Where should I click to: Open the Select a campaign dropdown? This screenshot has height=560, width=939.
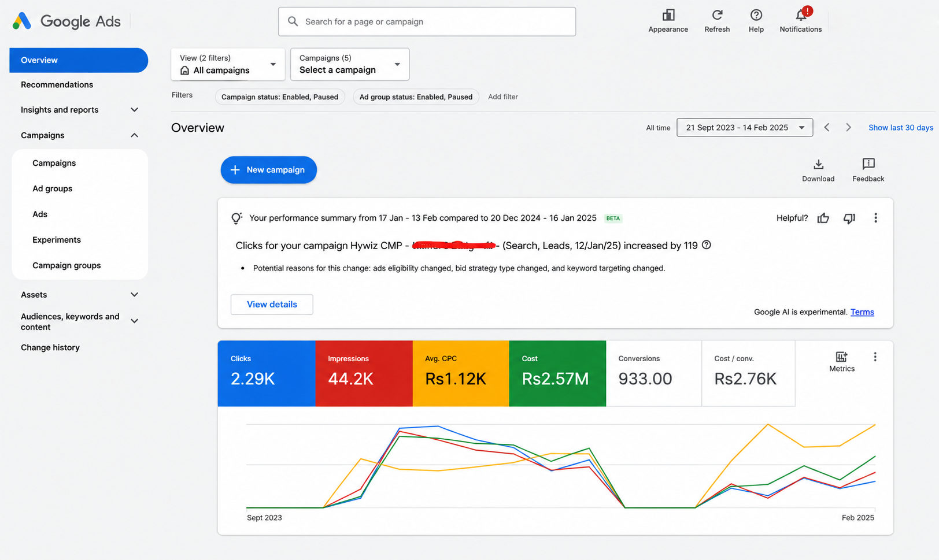coord(350,64)
